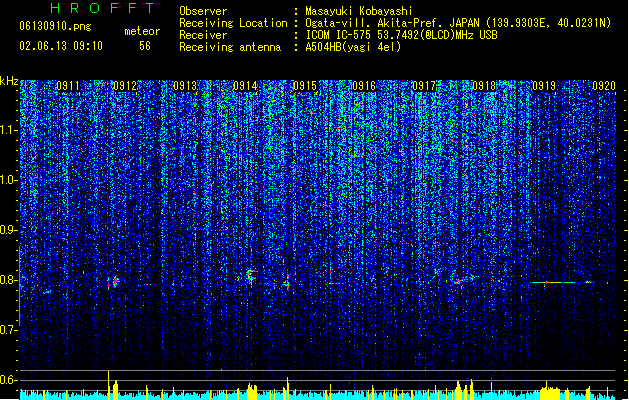
Task: Click ICOM IC-575 53.7492 MHz receiver text
Action: (x=401, y=35)
